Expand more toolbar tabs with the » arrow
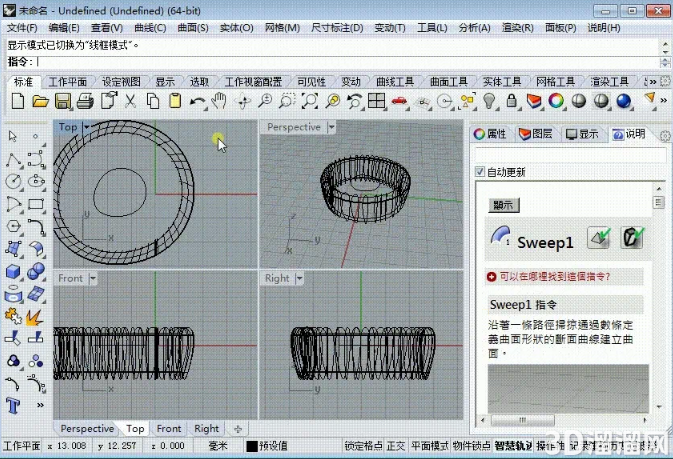Image resolution: width=673 pixels, height=459 pixels. [652, 81]
